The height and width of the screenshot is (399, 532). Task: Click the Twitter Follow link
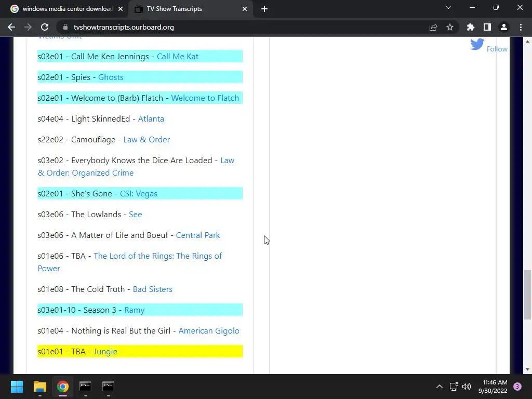pyautogui.click(x=497, y=49)
